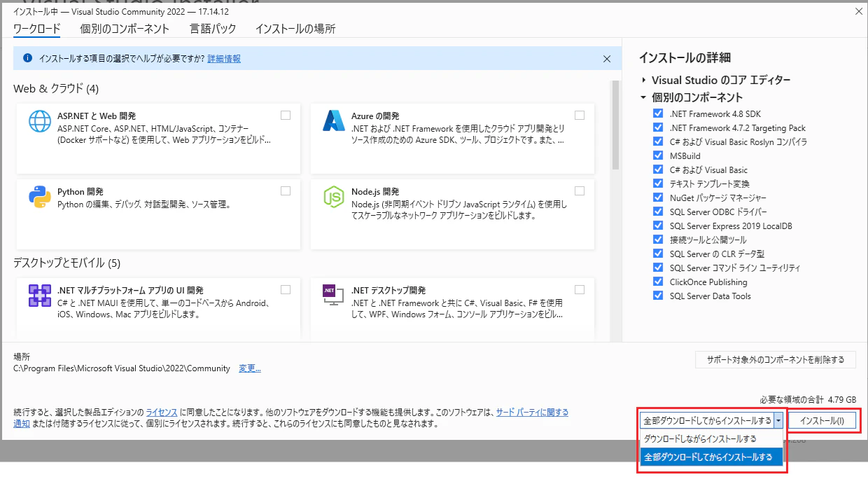The width and height of the screenshot is (868, 477).
Task: Click サポート対象外のコンポーネントを削除する button
Action: 776,360
